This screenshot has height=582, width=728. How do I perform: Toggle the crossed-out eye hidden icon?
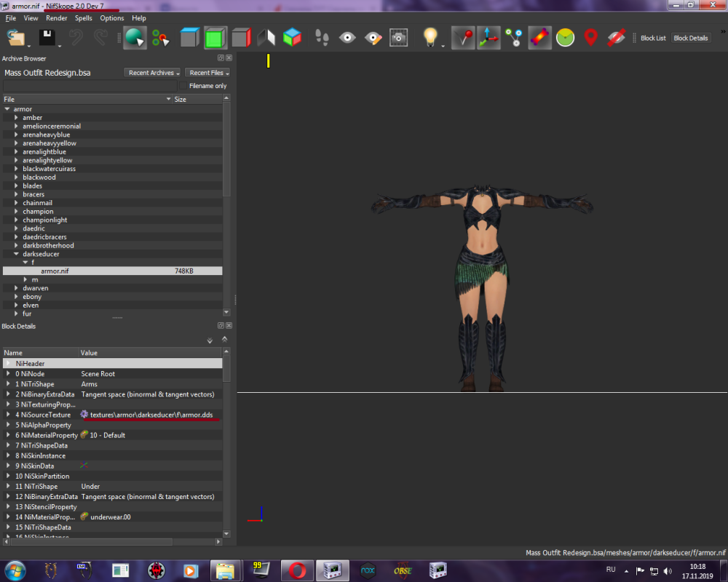(616, 38)
